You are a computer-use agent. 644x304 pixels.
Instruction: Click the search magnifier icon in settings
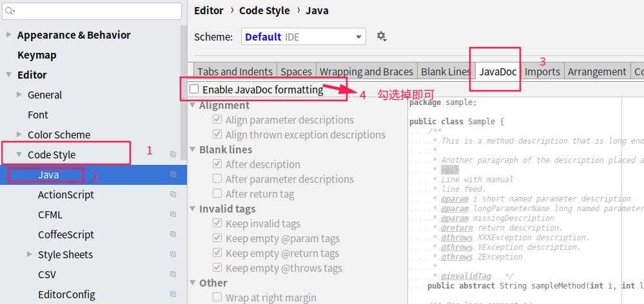click(x=10, y=12)
